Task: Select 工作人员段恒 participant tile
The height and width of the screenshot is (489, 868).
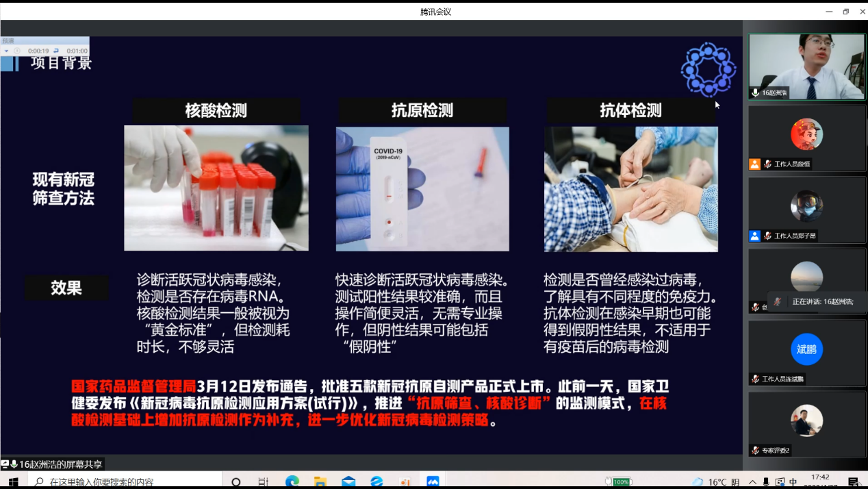Action: pyautogui.click(x=806, y=138)
